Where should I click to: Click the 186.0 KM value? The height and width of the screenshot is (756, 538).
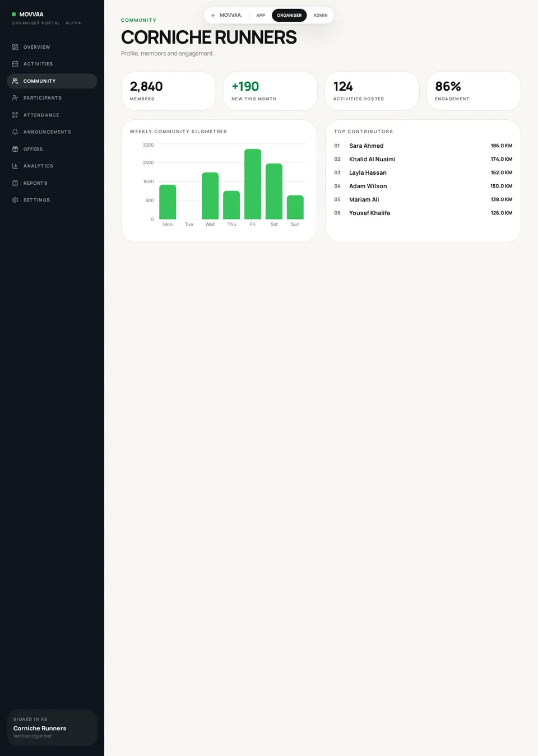[502, 146]
